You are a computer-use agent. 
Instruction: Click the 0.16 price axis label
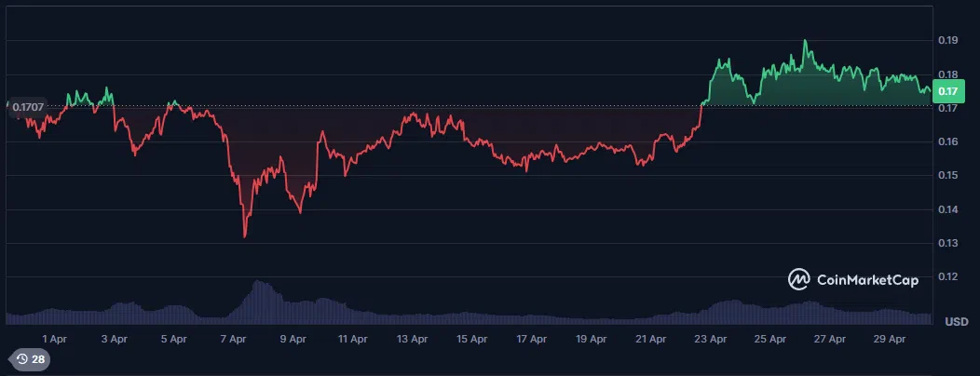[x=948, y=141]
